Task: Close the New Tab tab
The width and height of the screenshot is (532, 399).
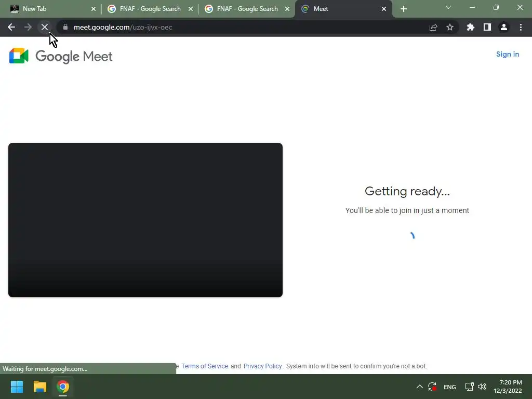Action: pyautogui.click(x=94, y=9)
